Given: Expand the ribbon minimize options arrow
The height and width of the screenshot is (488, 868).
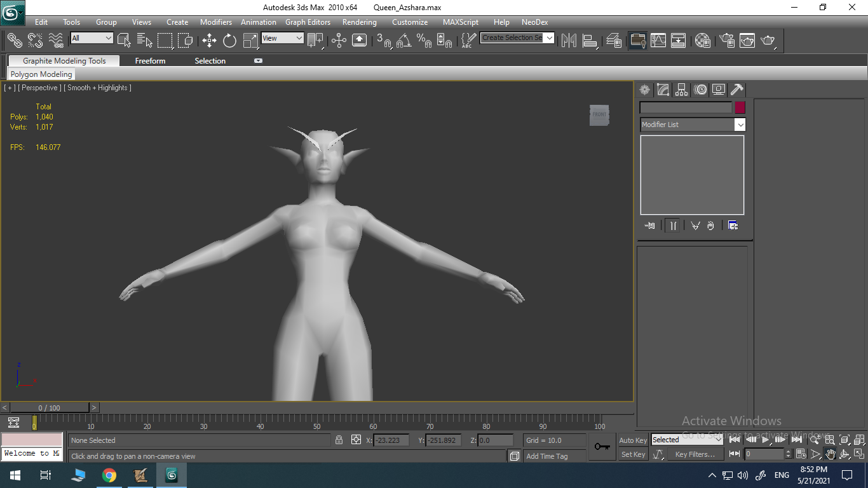Looking at the screenshot, I should coord(258,61).
